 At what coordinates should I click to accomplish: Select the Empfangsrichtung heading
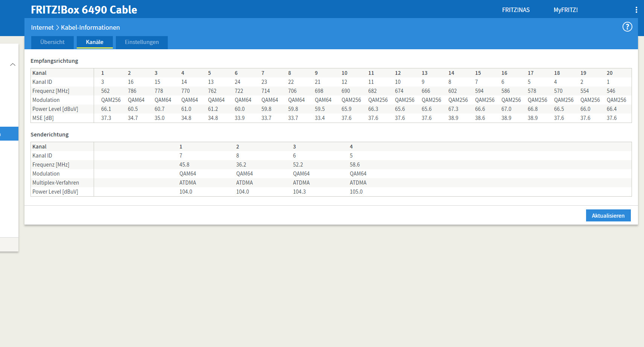54,61
